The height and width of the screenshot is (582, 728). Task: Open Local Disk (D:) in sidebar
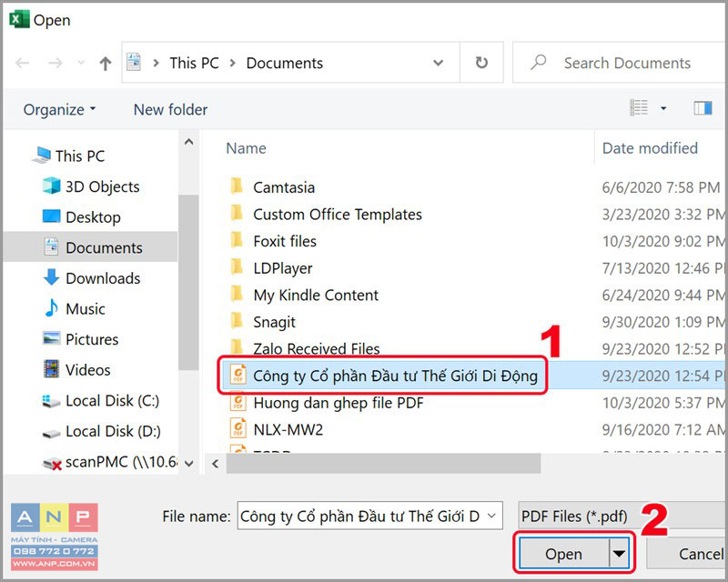[x=102, y=431]
